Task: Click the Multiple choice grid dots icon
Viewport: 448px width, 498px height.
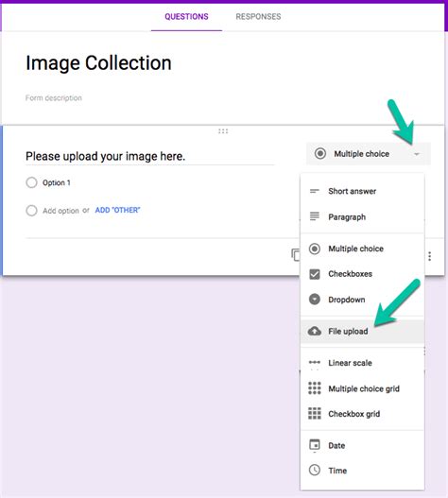Action: pyautogui.click(x=315, y=388)
